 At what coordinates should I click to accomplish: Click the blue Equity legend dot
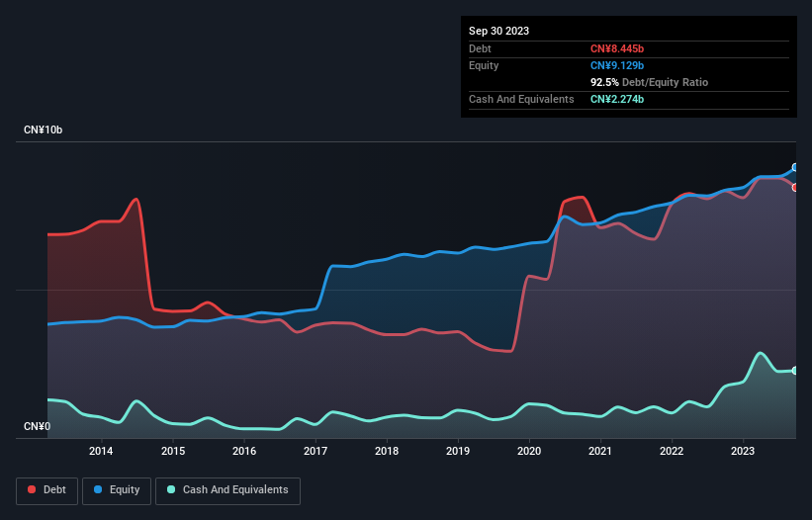[x=98, y=489]
